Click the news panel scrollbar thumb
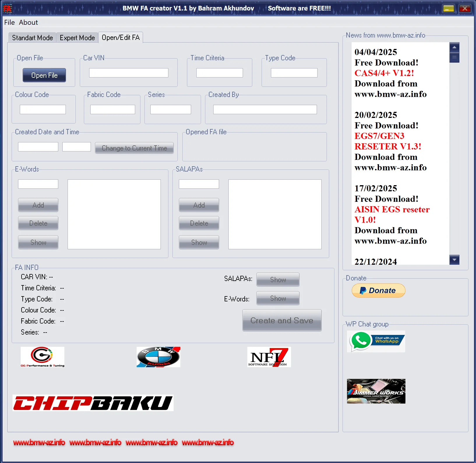Viewport: 476px width, 463px height. [454, 57]
